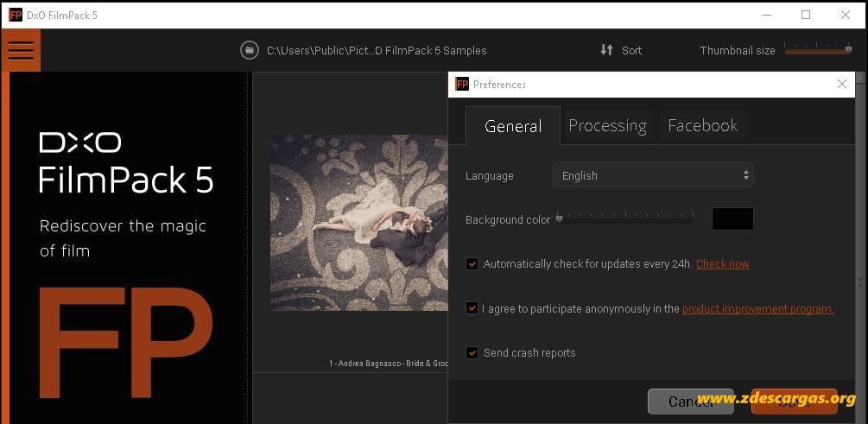Open the Language dropdown
The height and width of the screenshot is (424, 868).
(x=653, y=175)
